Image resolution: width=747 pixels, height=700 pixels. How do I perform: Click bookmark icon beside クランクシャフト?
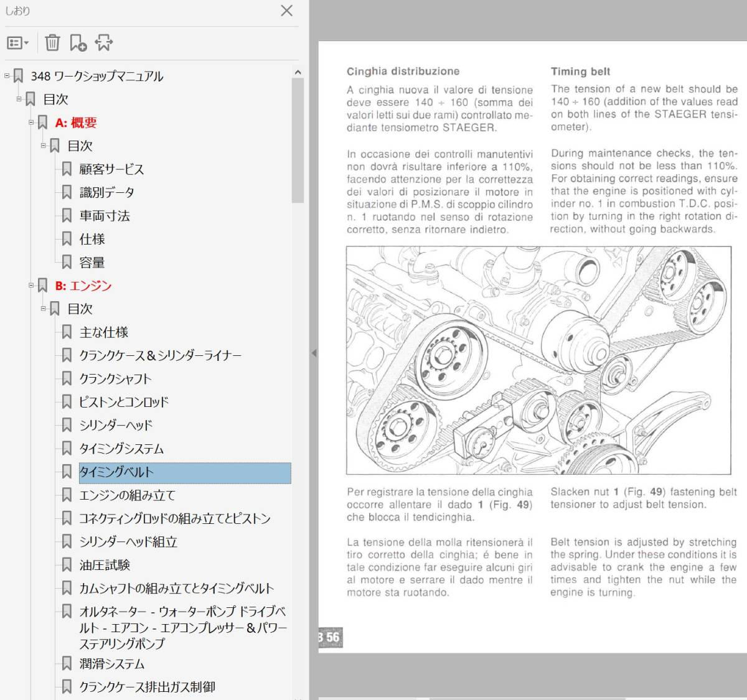(x=67, y=379)
